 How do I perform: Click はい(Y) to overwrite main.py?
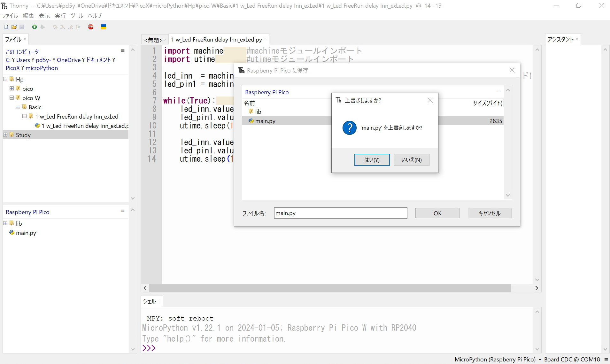(x=372, y=160)
